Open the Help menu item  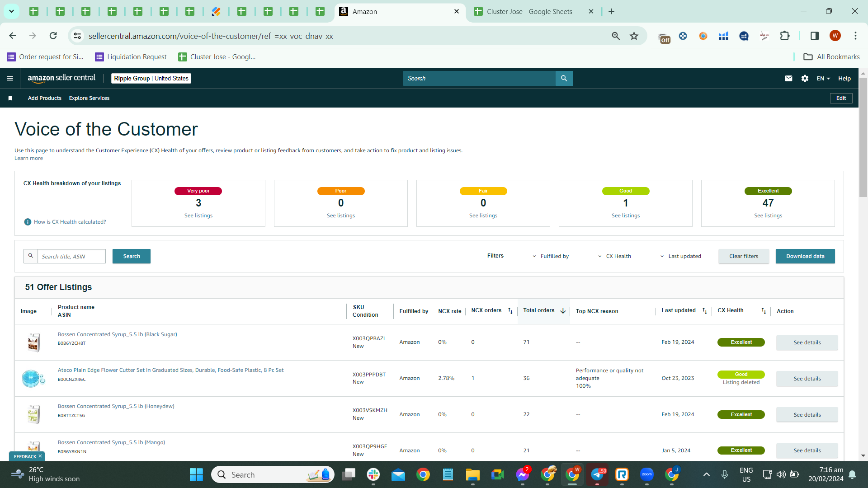pos(844,79)
